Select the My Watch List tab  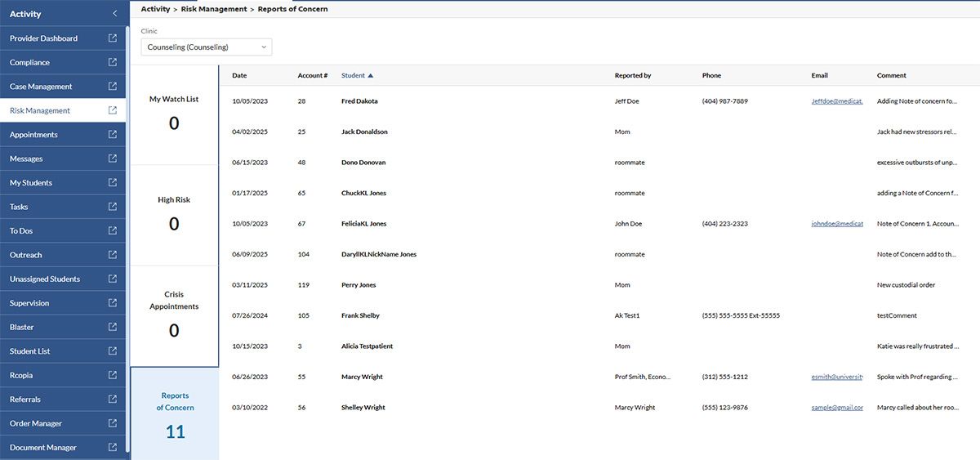pyautogui.click(x=174, y=112)
